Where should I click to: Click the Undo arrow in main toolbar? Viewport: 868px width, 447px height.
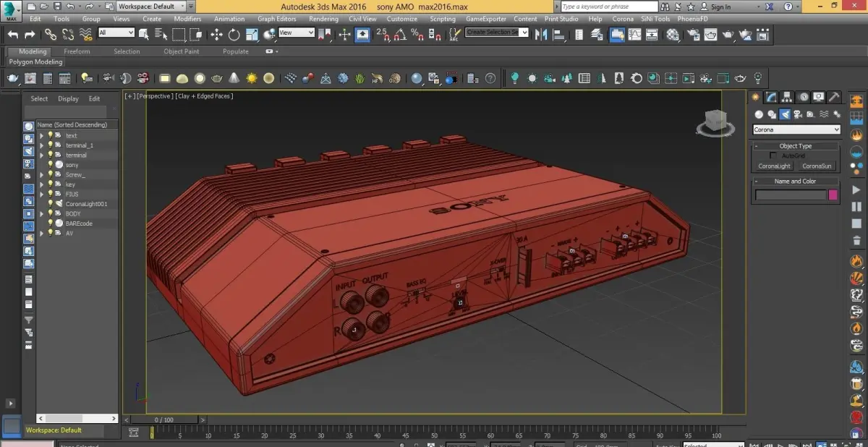coord(13,34)
